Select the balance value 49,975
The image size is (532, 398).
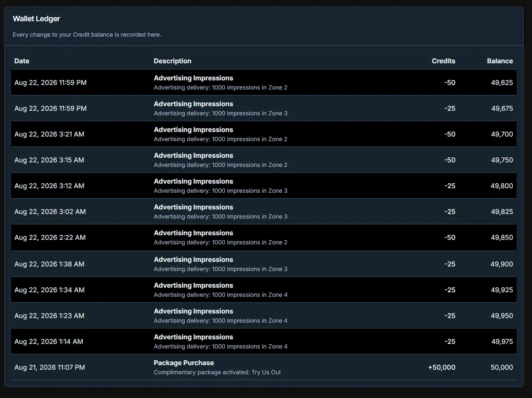[x=502, y=341]
